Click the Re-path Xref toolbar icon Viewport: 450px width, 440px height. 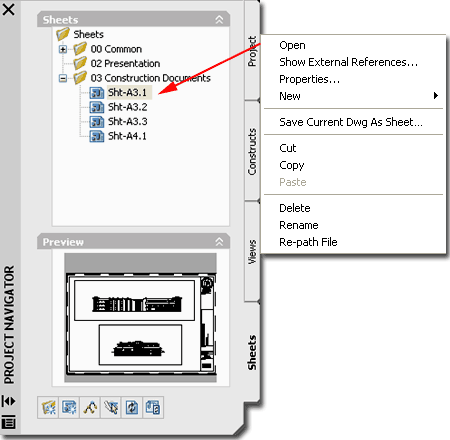[x=153, y=407]
